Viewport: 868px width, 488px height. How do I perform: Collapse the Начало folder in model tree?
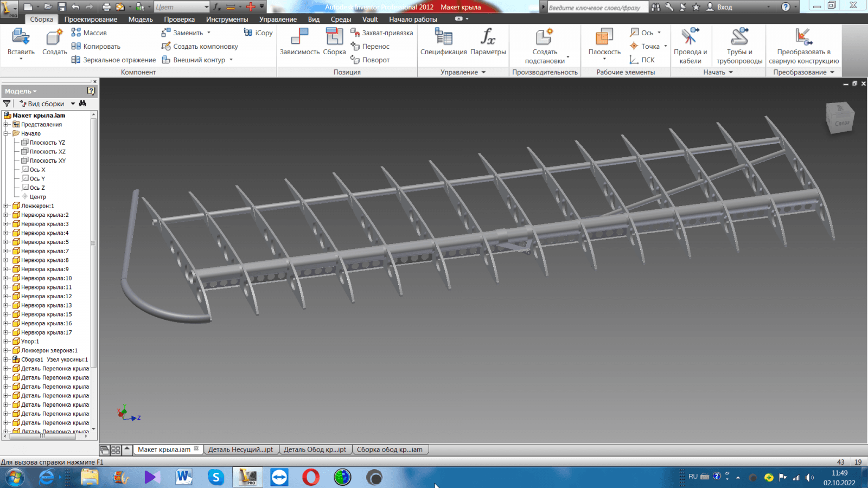coord(6,133)
